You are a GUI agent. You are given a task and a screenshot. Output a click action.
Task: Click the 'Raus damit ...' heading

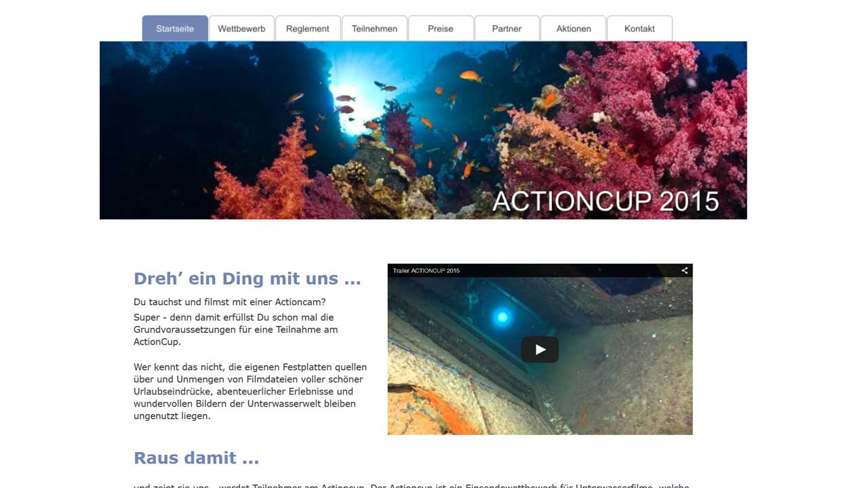pos(196,457)
